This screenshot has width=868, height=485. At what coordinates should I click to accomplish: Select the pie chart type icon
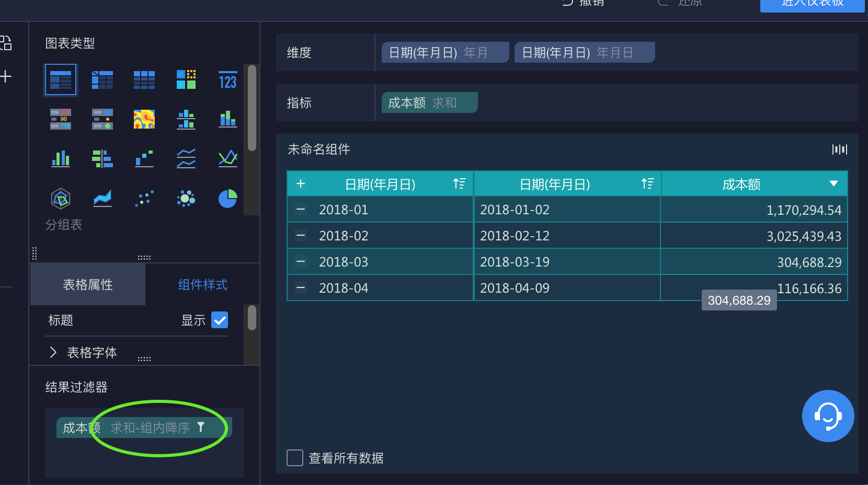coord(227,199)
